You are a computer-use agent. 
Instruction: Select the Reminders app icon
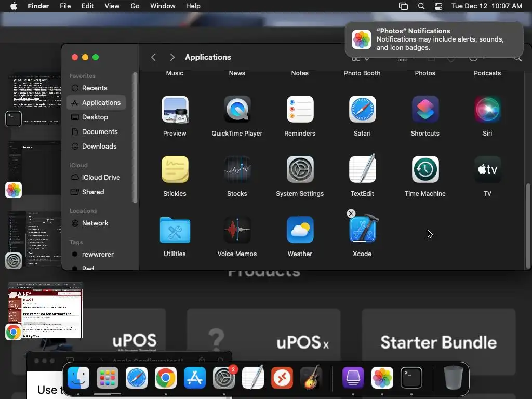point(300,110)
